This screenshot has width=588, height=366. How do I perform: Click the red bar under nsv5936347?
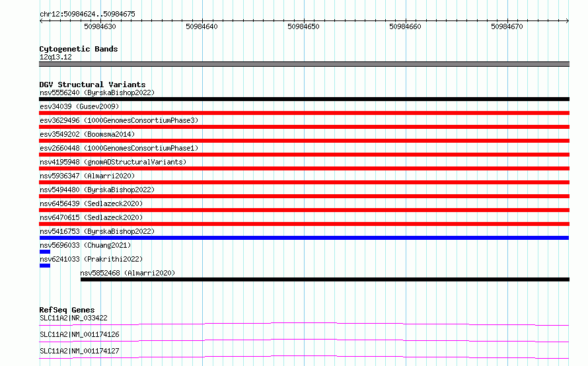pos(304,182)
